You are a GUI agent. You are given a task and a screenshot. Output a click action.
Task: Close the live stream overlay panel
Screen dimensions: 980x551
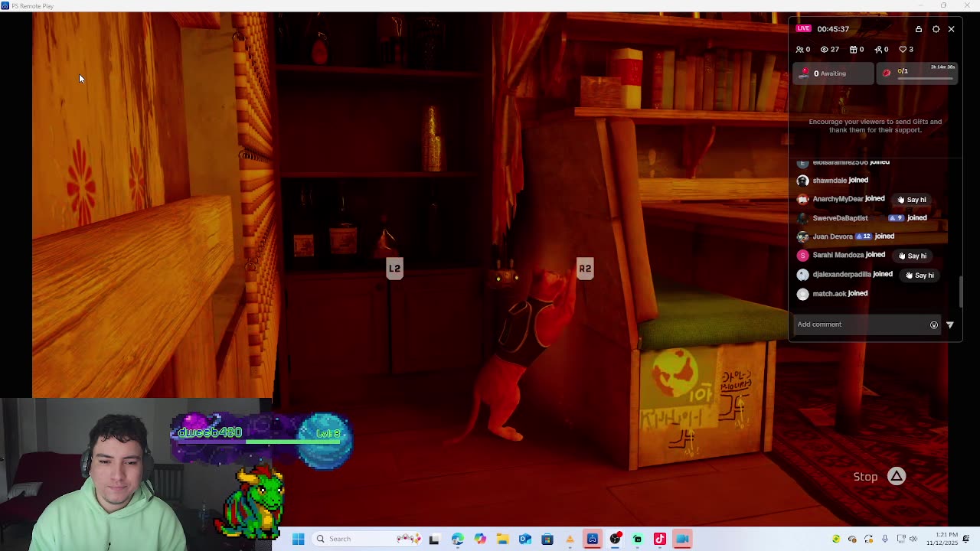click(952, 29)
